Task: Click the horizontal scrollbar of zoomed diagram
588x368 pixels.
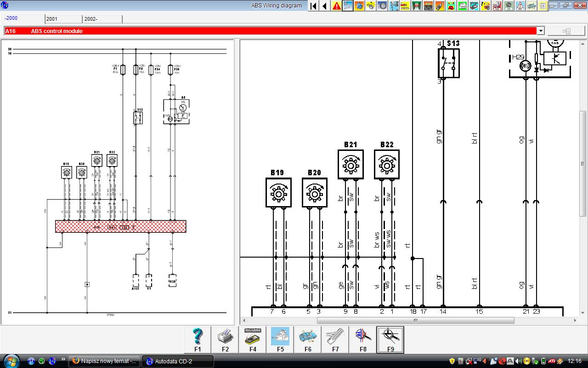Action: [415, 321]
